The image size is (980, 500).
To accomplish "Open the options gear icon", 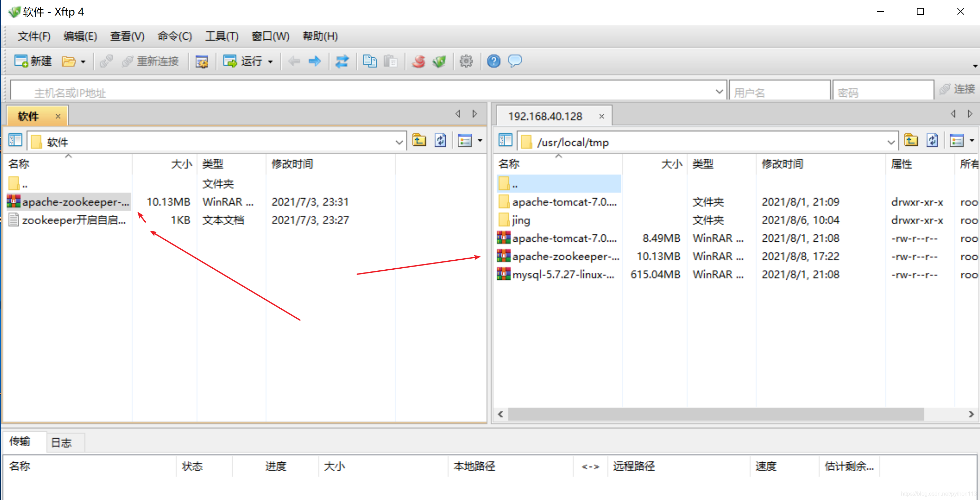I will pyautogui.click(x=466, y=61).
